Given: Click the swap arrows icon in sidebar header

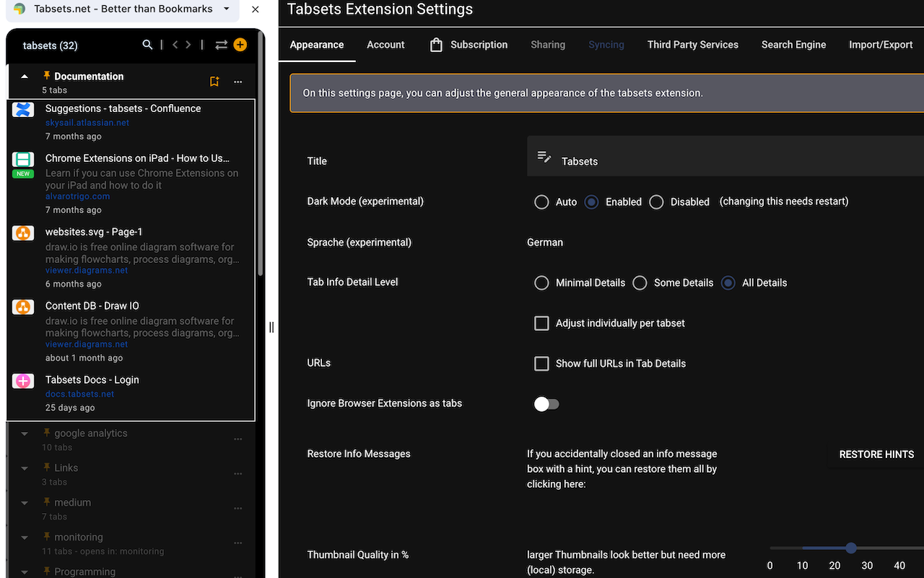Looking at the screenshot, I should pyautogui.click(x=221, y=45).
